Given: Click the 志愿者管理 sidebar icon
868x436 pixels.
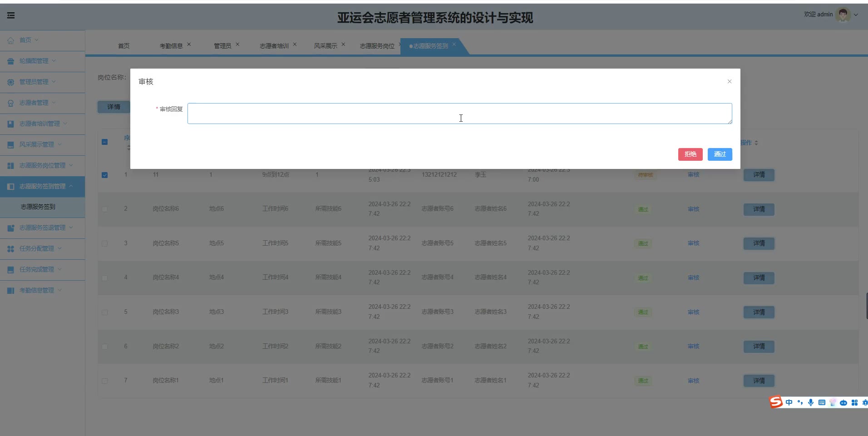Looking at the screenshot, I should coord(11,103).
